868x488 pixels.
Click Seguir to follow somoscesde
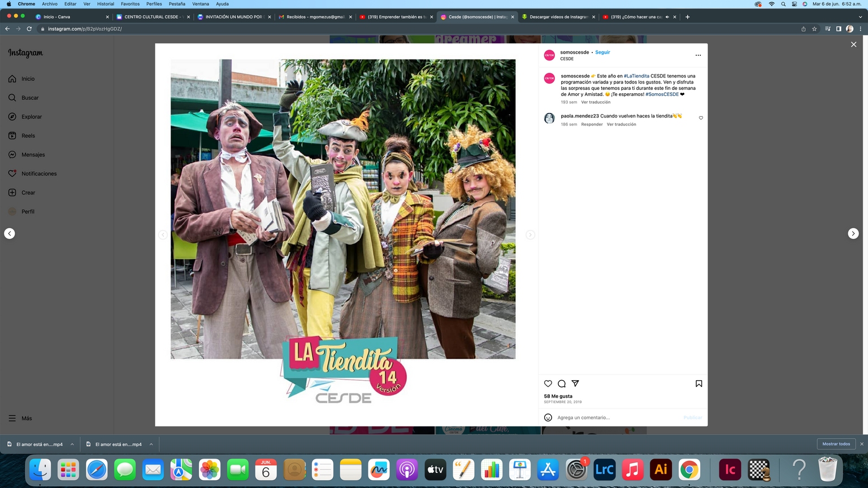602,53
